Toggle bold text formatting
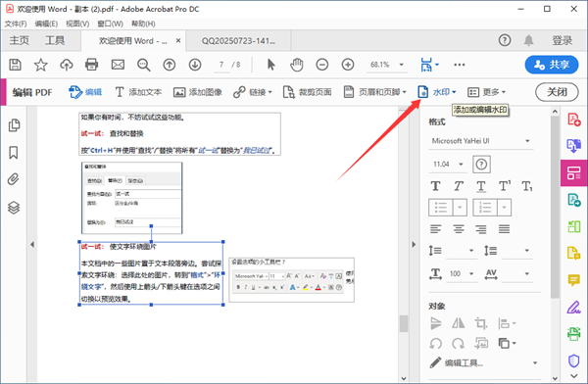 pyautogui.click(x=436, y=186)
